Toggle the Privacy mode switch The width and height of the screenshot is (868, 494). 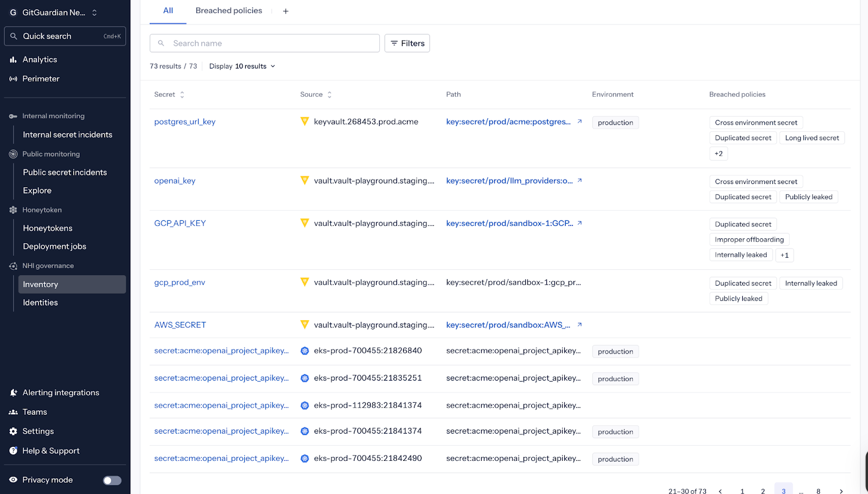tap(112, 480)
